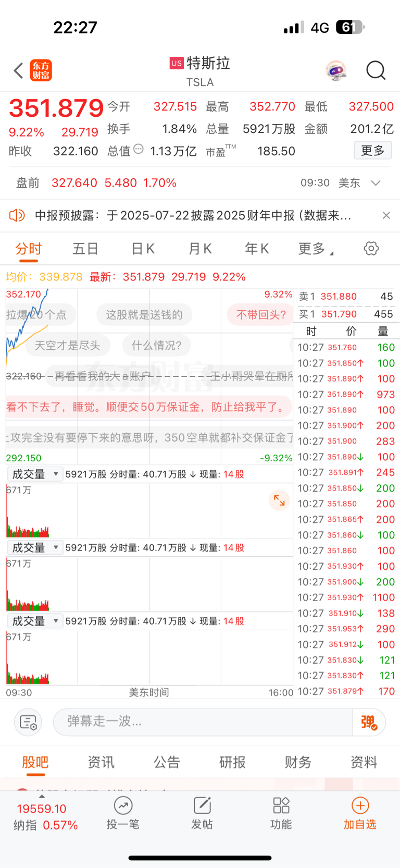Tap the 这股就是送钱的 danmaku bubble
This screenshot has width=400, height=868.
(144, 315)
